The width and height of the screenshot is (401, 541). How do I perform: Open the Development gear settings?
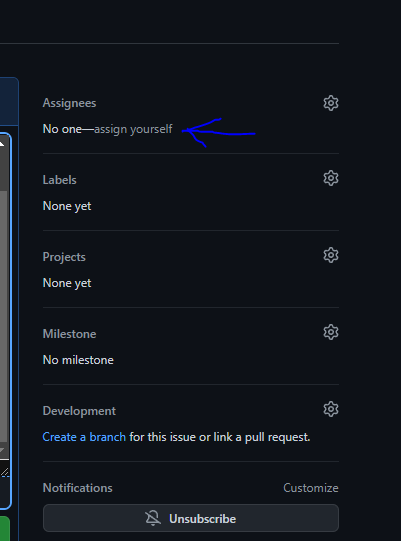pyautogui.click(x=331, y=409)
